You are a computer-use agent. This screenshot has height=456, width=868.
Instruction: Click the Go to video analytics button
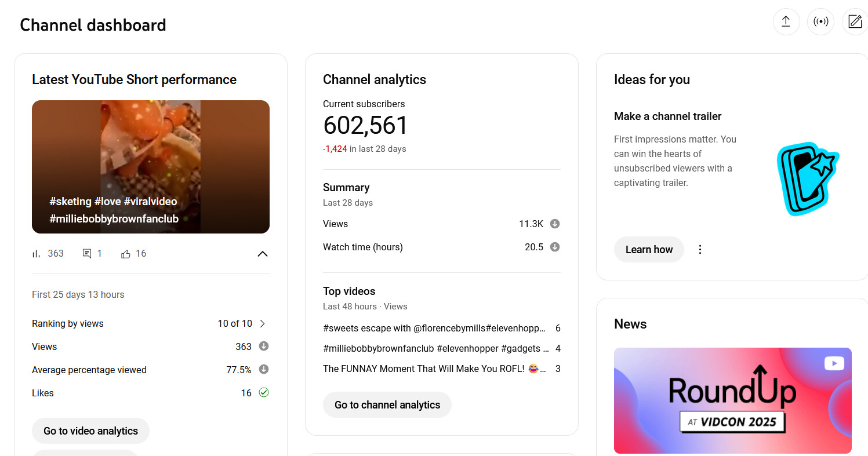click(90, 431)
